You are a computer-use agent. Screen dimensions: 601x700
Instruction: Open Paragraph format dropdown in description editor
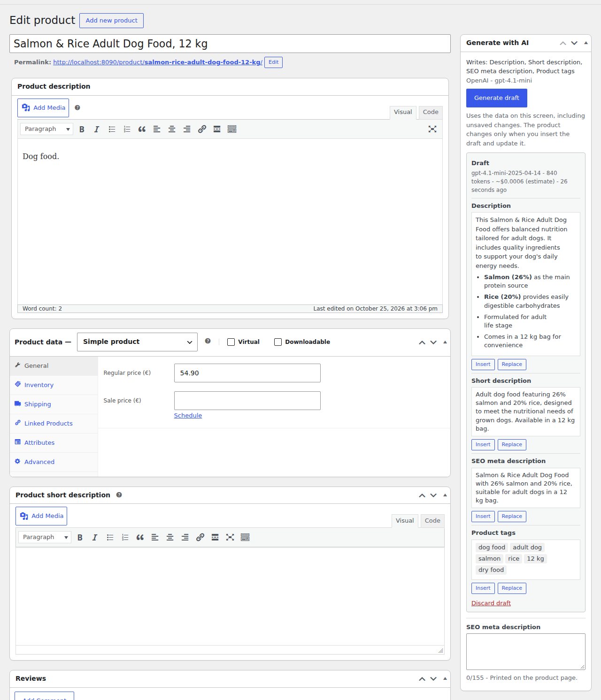46,129
